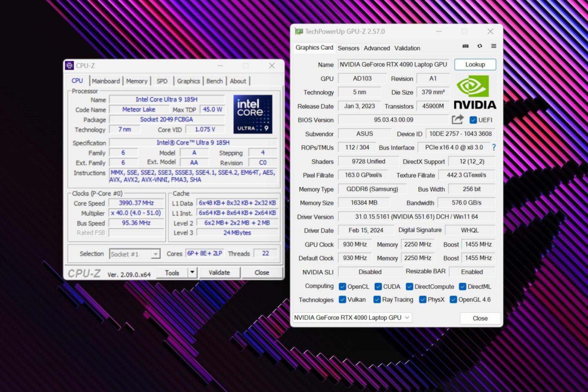Click the Level 3 cache value 24 MBytes
The image size is (588, 392).
(x=237, y=232)
